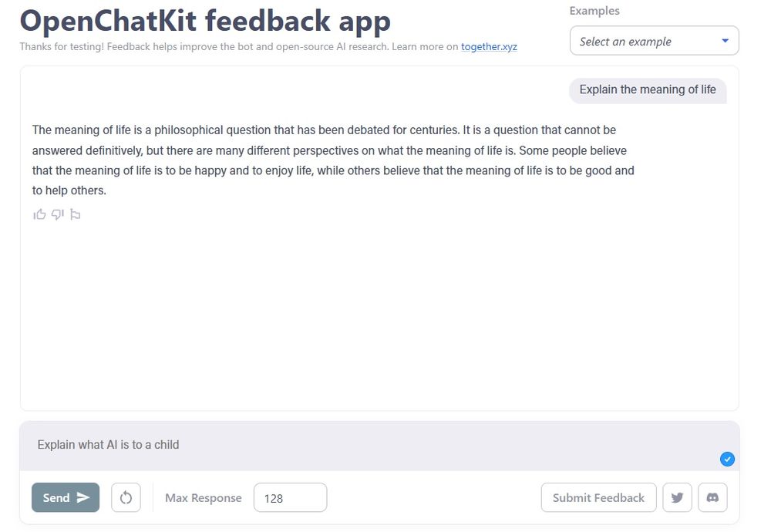Click the paper-plane icon inside Send
Viewport: 771px width, 532px height.
click(x=83, y=497)
